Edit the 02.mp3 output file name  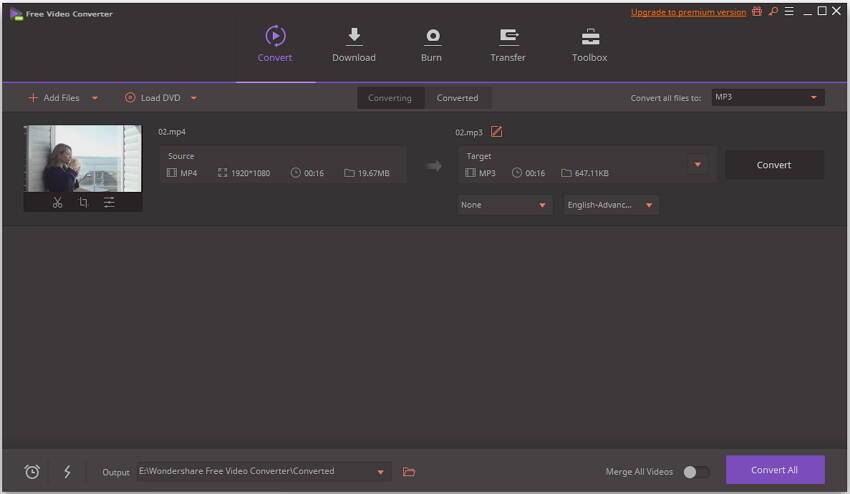click(x=496, y=132)
